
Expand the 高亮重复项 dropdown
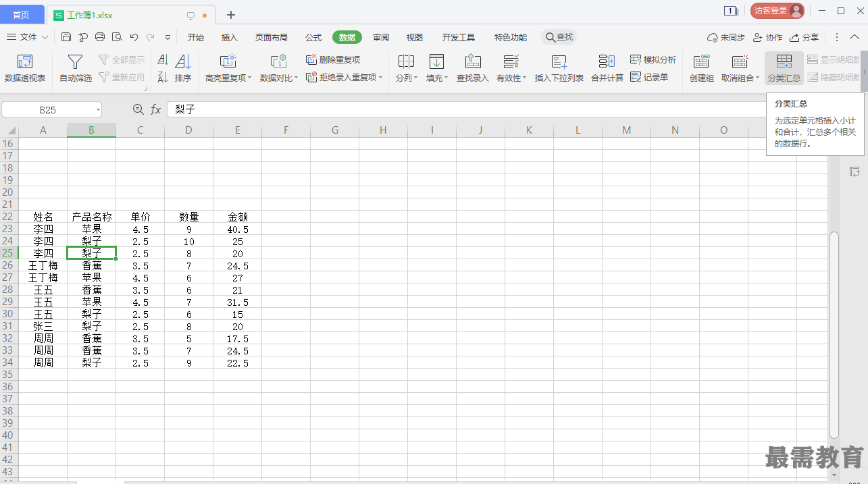(250, 78)
